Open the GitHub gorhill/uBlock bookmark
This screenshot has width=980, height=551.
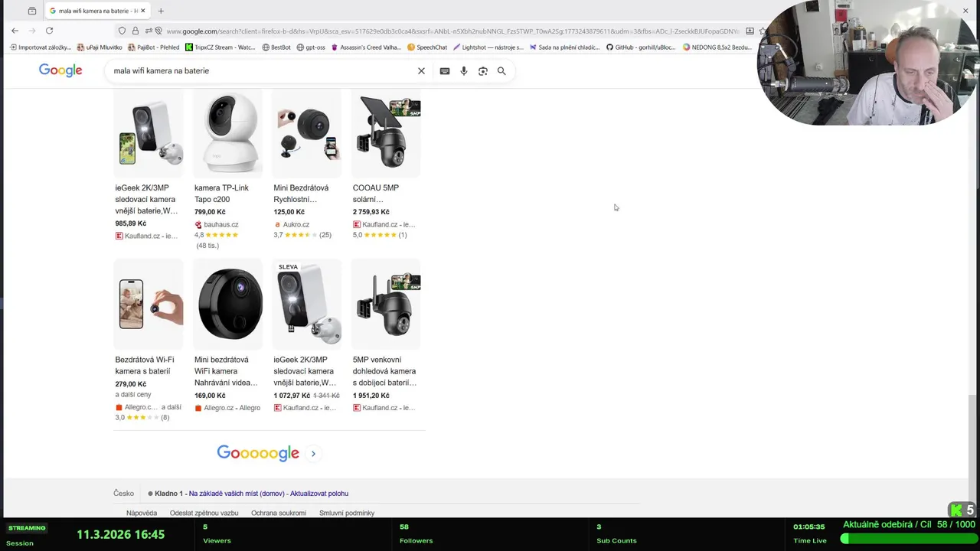point(641,47)
